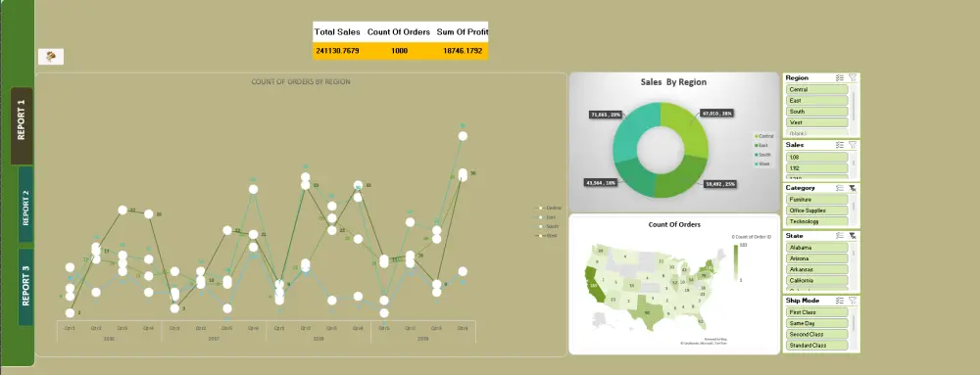Click Texas on the orders map
The image size is (980, 375).
[648, 312]
